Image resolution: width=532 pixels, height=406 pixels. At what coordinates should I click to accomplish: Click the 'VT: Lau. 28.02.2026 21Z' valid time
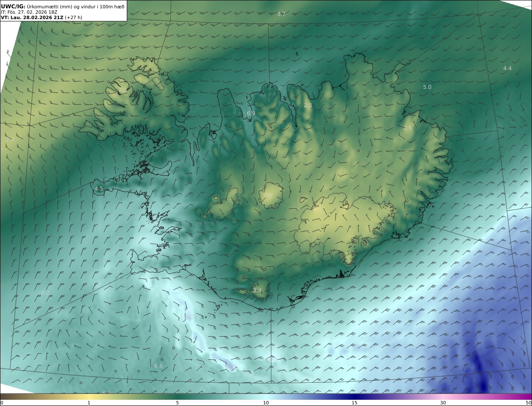32,18
